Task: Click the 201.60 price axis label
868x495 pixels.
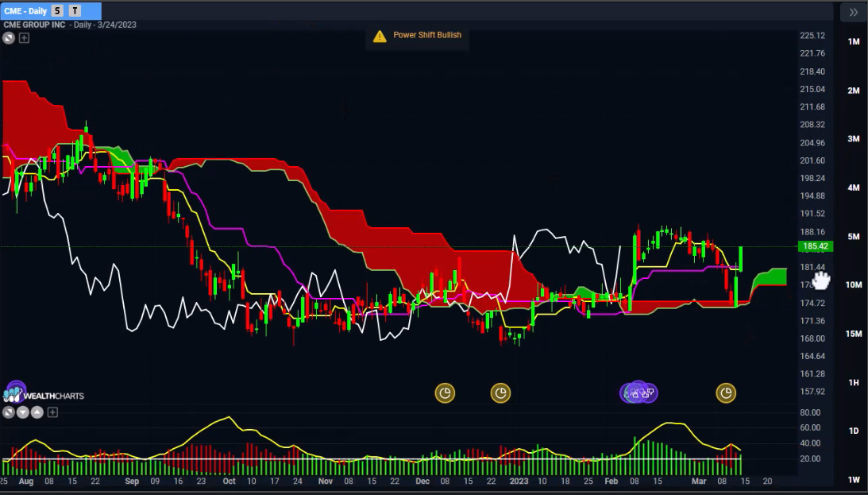Action: (812, 160)
